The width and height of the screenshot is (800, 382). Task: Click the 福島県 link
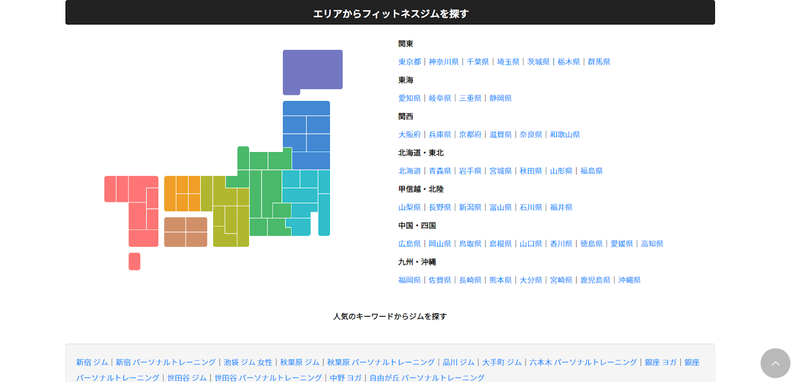(592, 171)
